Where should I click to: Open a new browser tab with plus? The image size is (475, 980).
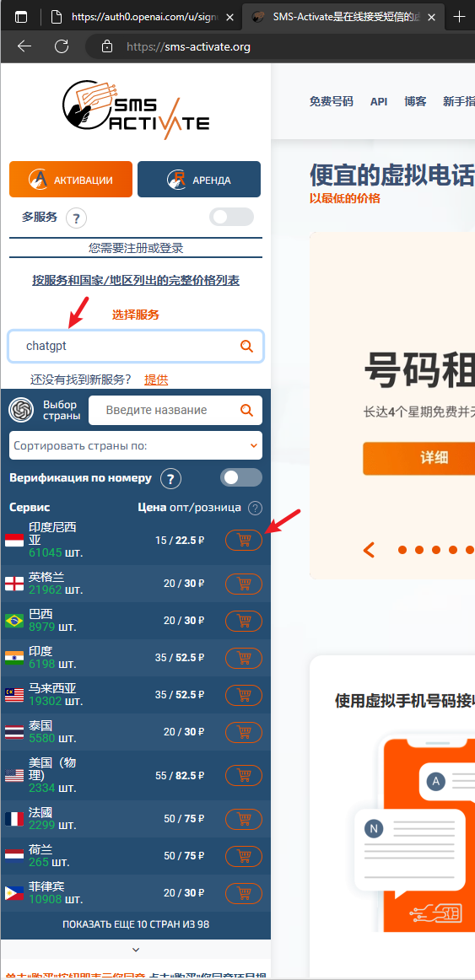[459, 17]
